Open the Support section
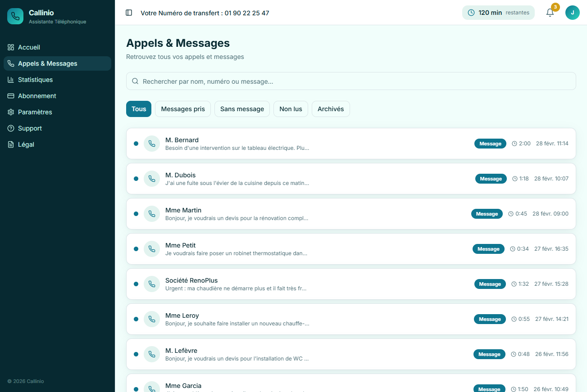Screen dimensions: 587x392 30,128
